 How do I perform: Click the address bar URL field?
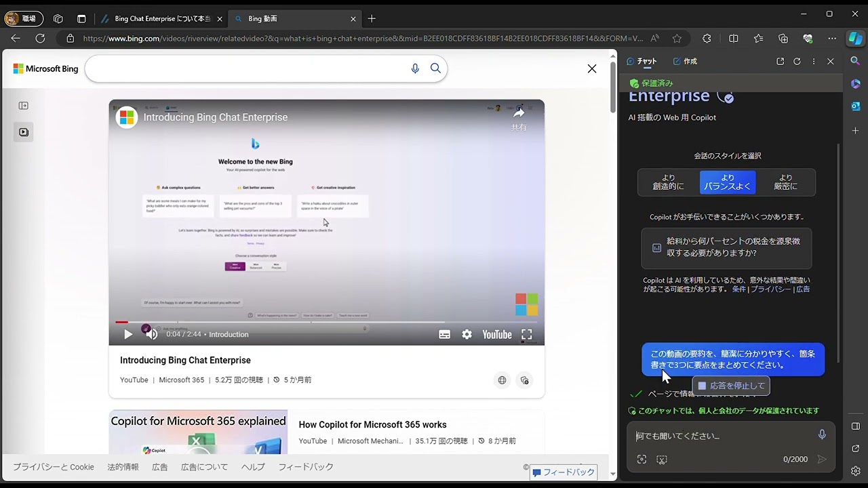coord(363,39)
